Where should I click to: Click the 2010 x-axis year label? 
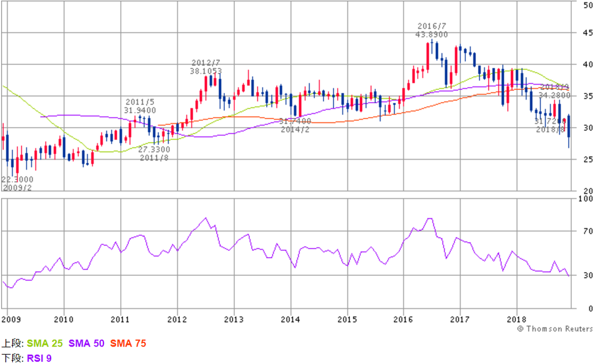click(x=63, y=319)
